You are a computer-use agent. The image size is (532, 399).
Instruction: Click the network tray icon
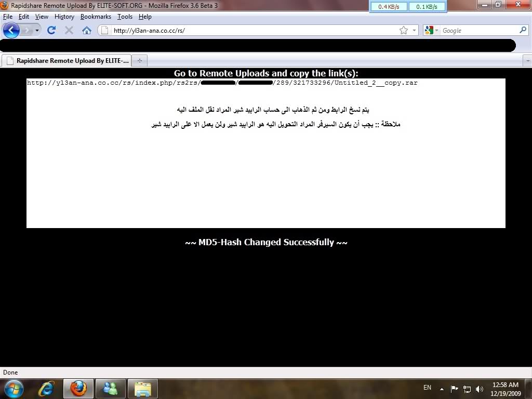[x=467, y=389]
